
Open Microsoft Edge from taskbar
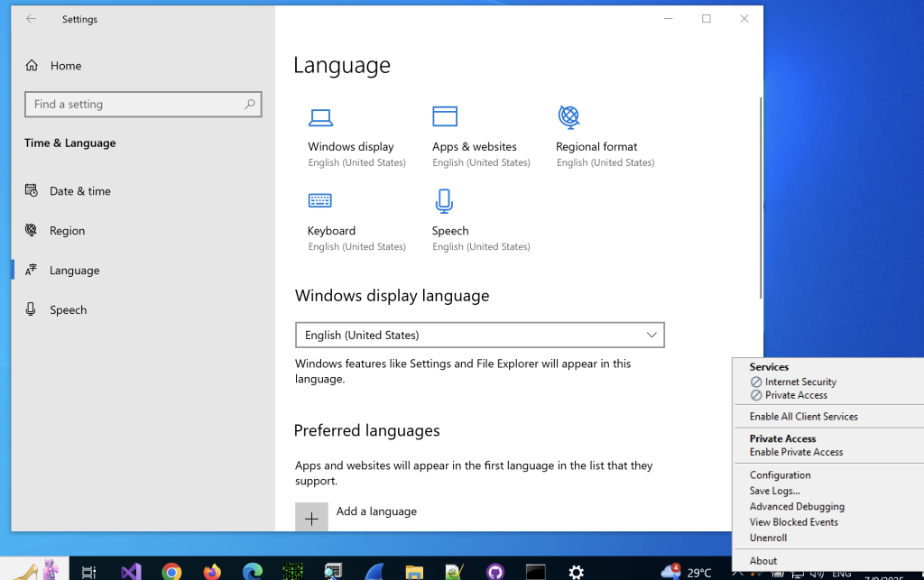[253, 572]
